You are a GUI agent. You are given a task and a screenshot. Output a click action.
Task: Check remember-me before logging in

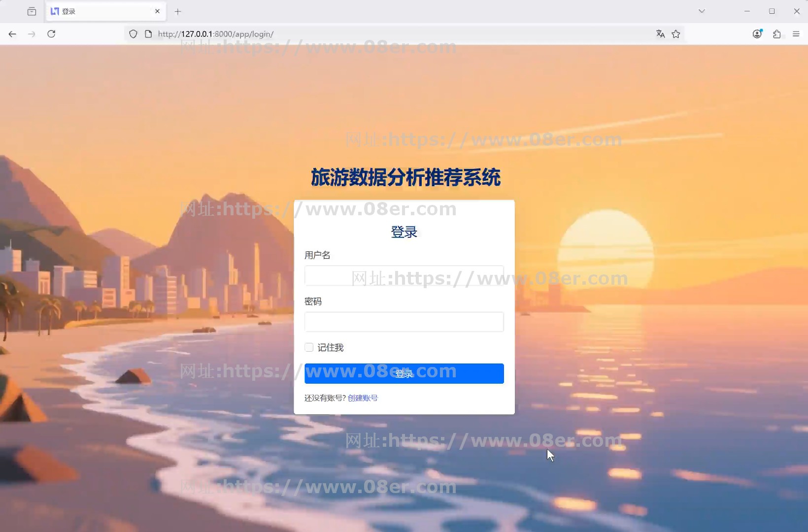[x=309, y=347]
